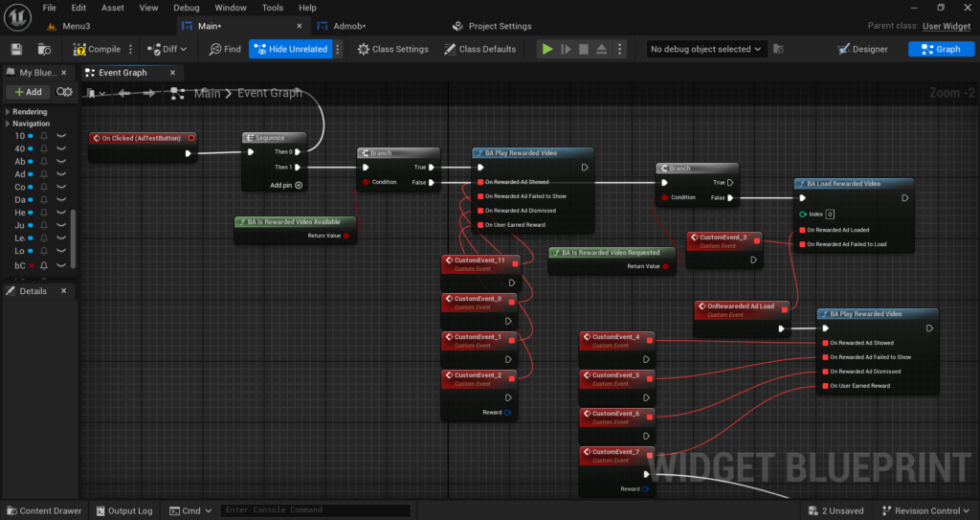Close the Main tab

(x=300, y=26)
